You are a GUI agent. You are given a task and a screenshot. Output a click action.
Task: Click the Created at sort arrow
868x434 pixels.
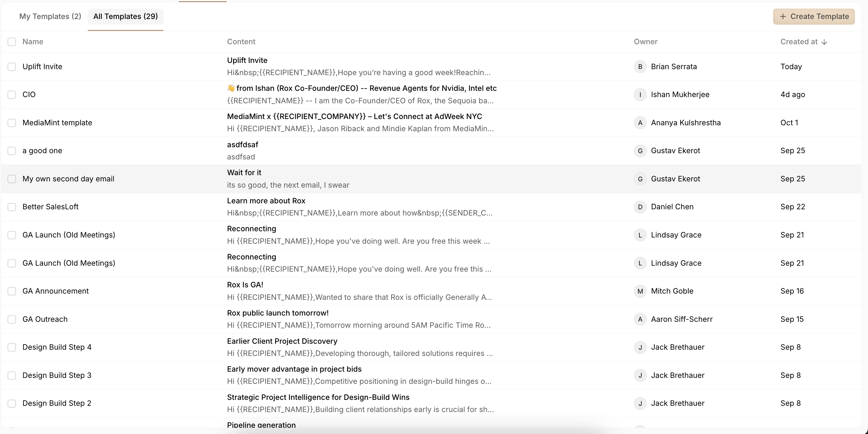tap(824, 42)
